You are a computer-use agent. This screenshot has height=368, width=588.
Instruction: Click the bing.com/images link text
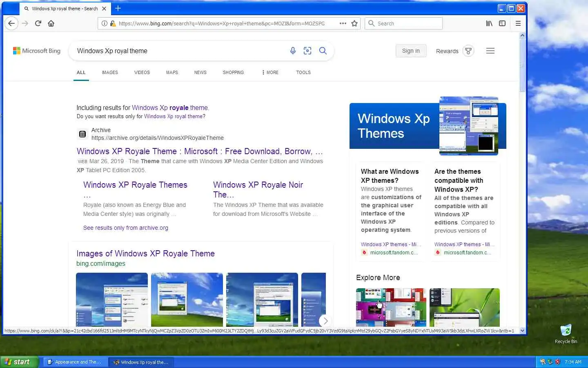click(x=101, y=264)
